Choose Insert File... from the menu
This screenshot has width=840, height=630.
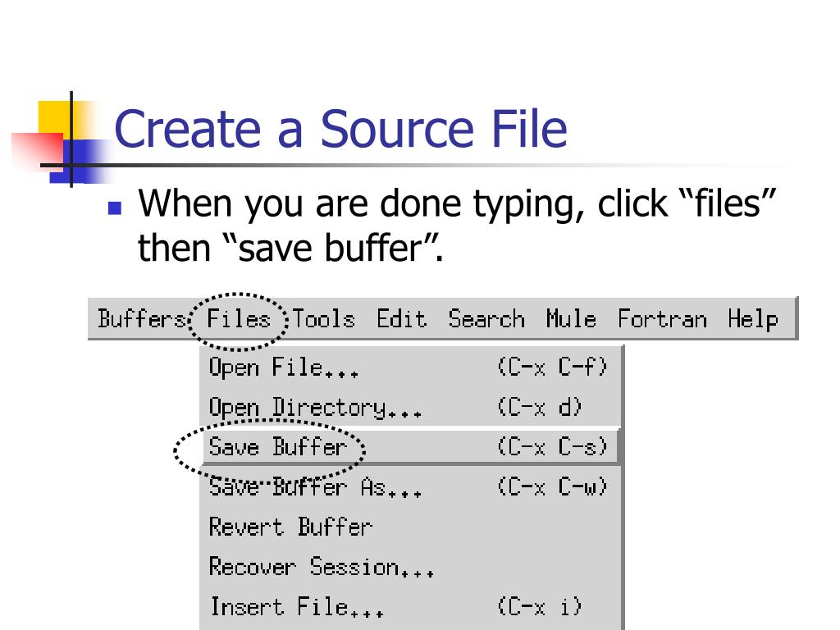(x=296, y=607)
